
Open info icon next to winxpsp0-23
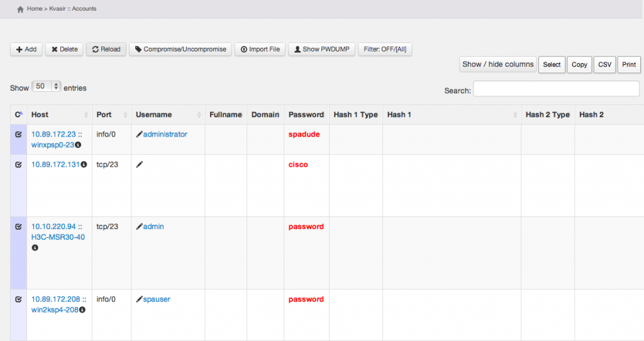click(79, 145)
